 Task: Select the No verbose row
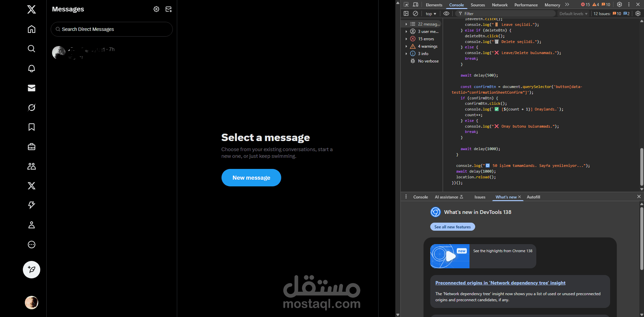[x=422, y=61]
